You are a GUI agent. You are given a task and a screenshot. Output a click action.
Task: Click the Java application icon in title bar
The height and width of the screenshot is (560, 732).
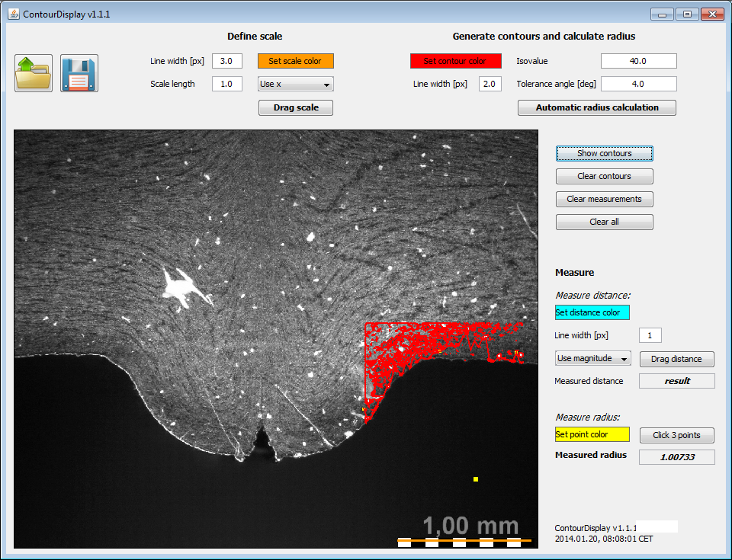point(13,14)
